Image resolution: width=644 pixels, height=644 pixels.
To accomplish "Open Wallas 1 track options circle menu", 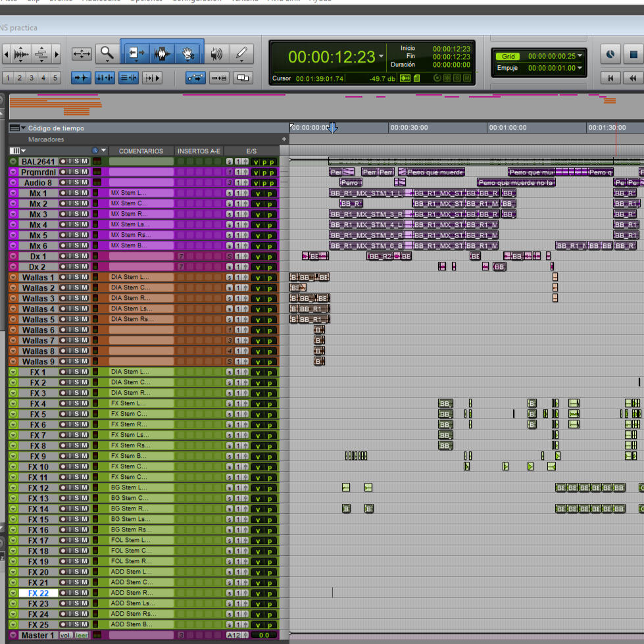I will 13,277.
